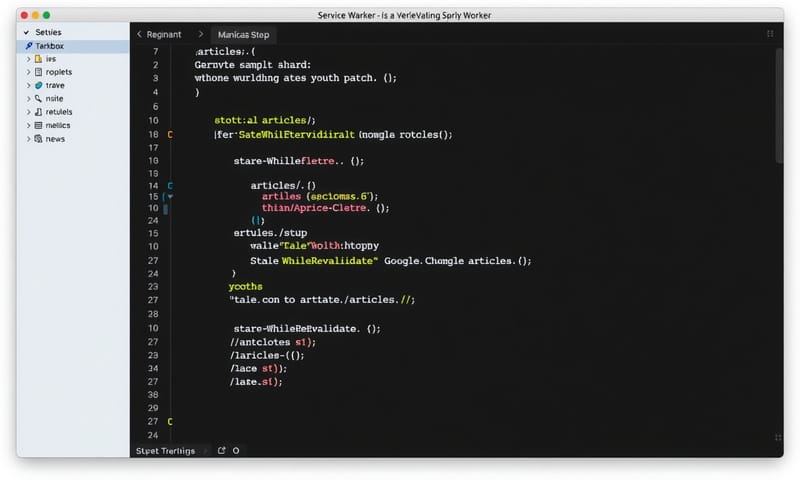Viewport: 800px width, 480px height.
Task: Click the Tarkbox pin icon
Action: [29, 46]
